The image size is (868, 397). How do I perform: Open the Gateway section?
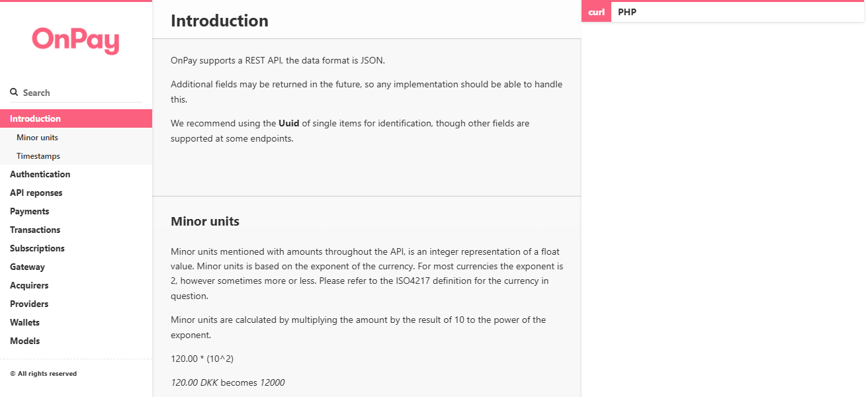[27, 267]
